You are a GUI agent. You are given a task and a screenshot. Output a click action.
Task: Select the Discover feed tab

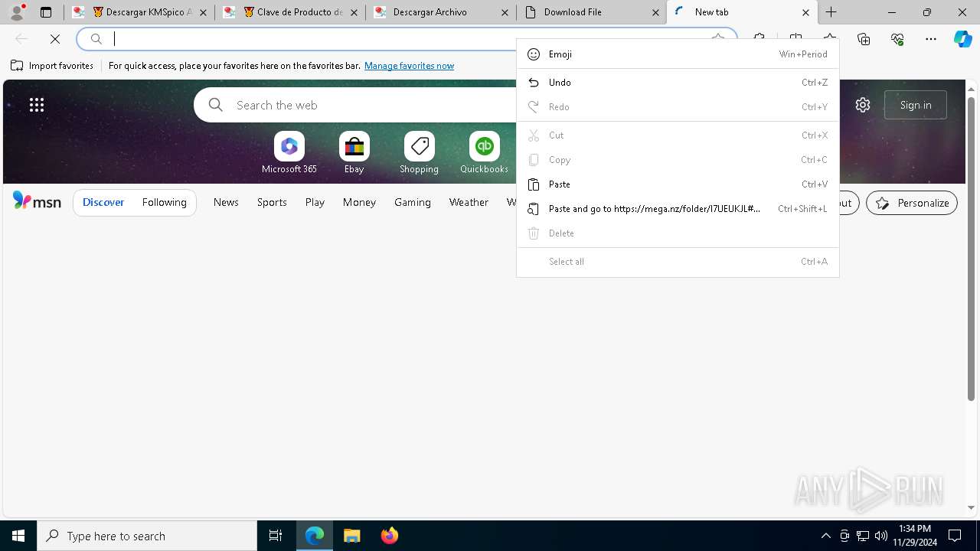[x=103, y=202]
